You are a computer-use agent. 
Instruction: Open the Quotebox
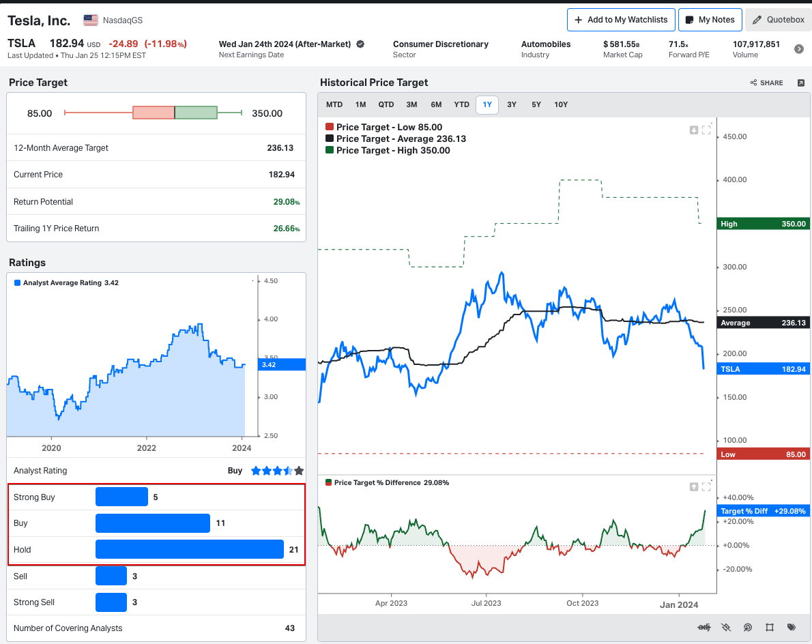pos(779,20)
